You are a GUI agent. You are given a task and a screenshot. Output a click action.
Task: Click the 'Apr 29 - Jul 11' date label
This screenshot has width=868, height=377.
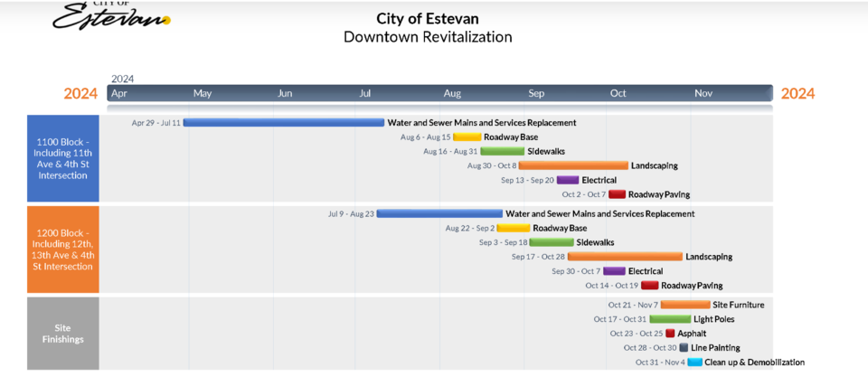click(156, 123)
